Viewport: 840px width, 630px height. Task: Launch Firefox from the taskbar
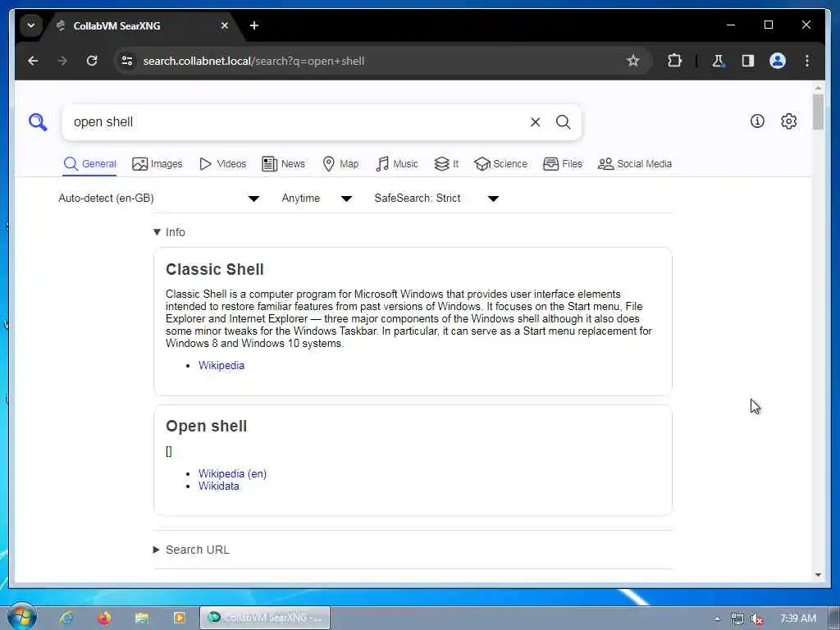pyautogui.click(x=104, y=618)
